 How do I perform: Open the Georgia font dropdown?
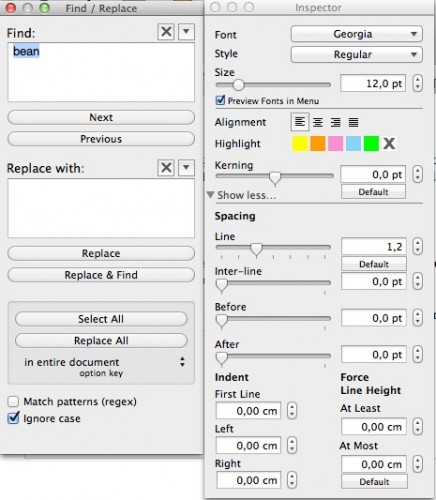pyautogui.click(x=357, y=34)
